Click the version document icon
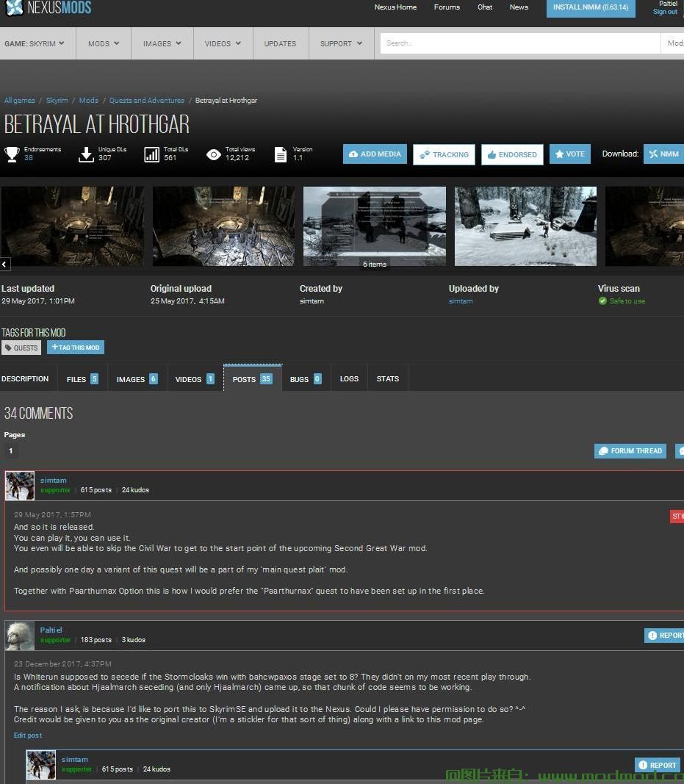 tap(281, 154)
